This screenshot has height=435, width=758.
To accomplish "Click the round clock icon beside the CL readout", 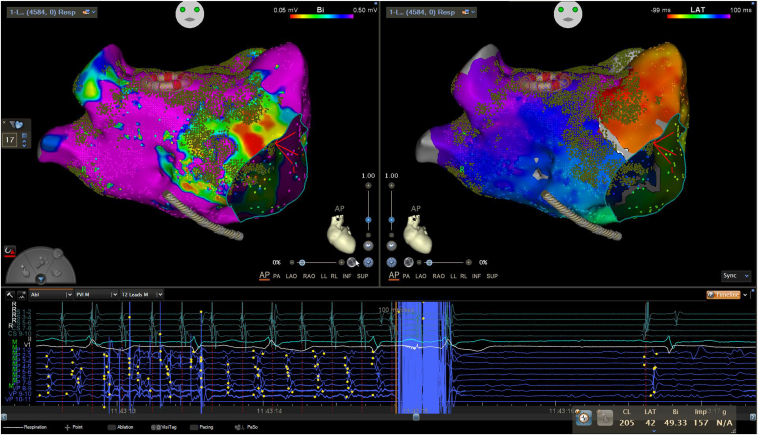I will 584,416.
